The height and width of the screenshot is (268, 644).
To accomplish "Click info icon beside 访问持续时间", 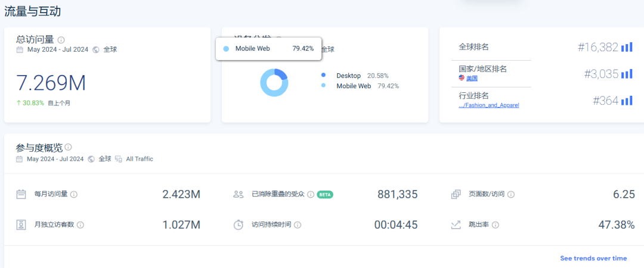I will [x=298, y=225].
